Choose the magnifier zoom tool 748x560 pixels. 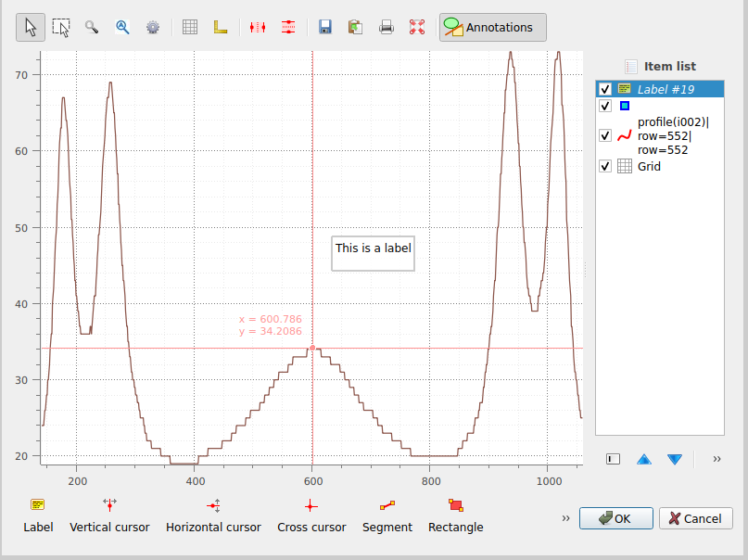click(x=92, y=27)
